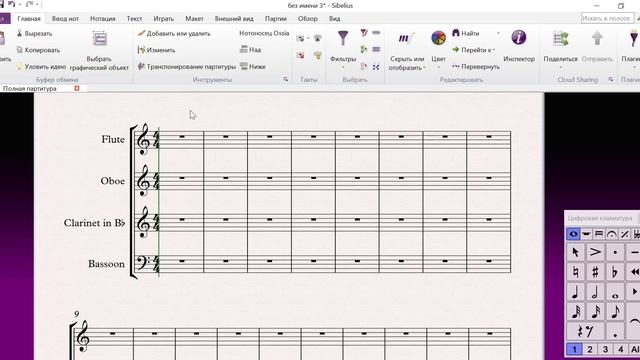Click Уловить идею lightbulb command
This screenshot has width=640, height=360.
(41, 67)
